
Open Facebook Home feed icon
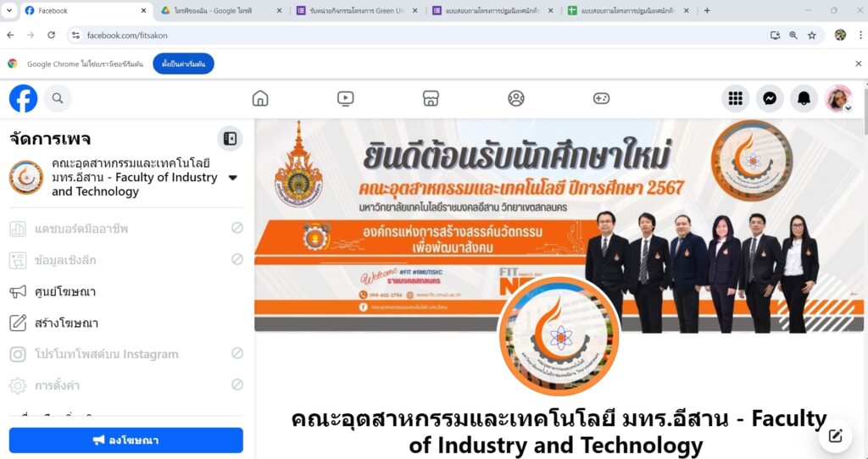(x=260, y=98)
